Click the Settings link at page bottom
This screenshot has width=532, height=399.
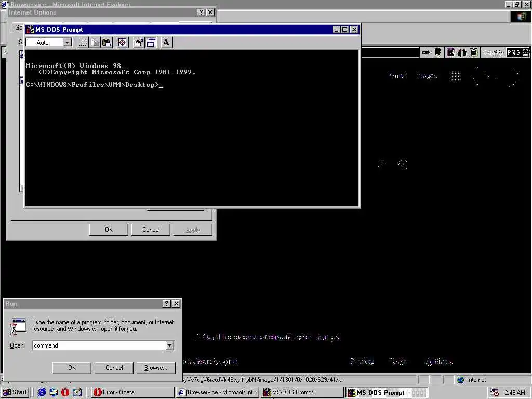coord(438,362)
